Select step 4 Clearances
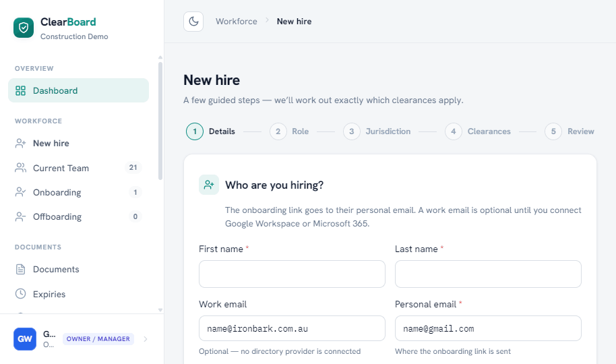This screenshot has width=616, height=364. pos(478,131)
